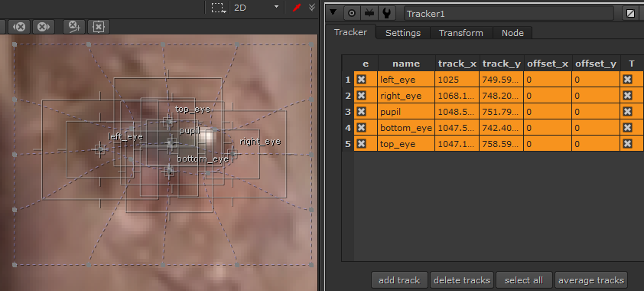The width and height of the screenshot is (644, 291).
Task: Click the wrench icon in Tracker1 panel
Action: coord(386,13)
